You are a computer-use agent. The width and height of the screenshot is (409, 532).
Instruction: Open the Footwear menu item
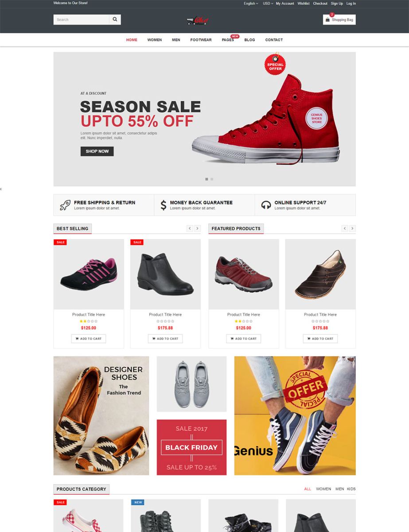coord(201,40)
